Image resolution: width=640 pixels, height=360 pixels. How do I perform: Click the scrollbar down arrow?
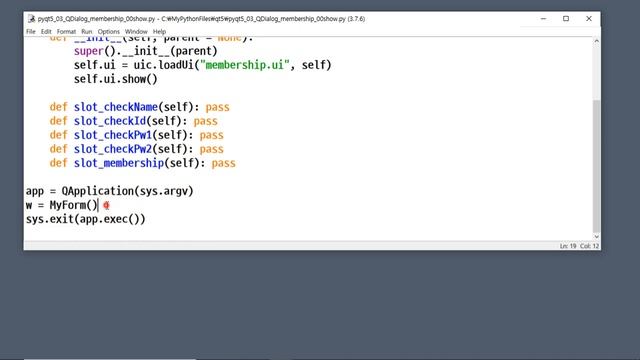(596, 236)
